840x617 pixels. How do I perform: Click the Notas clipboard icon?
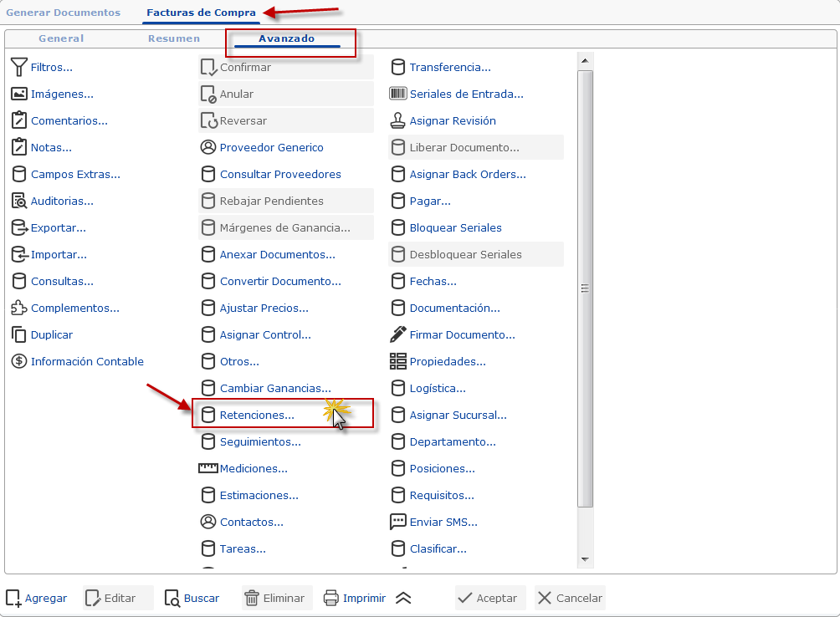click(18, 147)
